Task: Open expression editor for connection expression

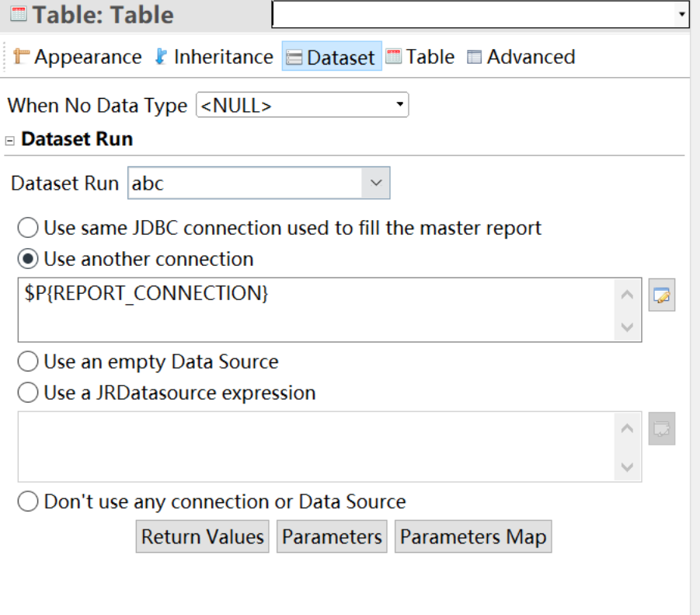Action: 662,295
